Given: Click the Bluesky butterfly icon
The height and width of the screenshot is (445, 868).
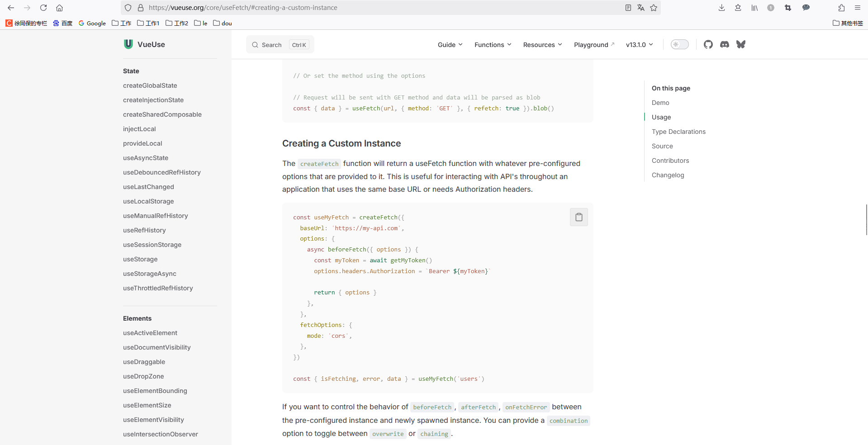Looking at the screenshot, I should [741, 44].
